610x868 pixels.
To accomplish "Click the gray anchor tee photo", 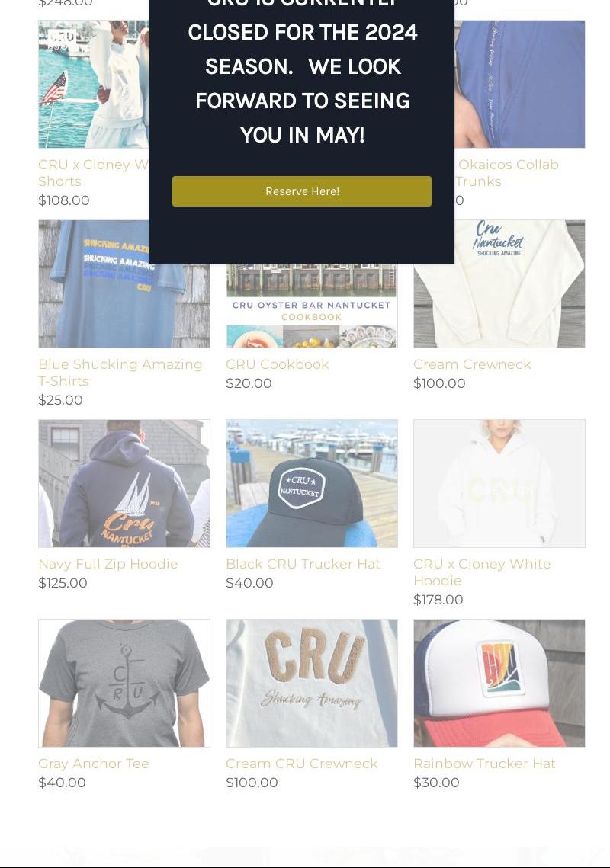I will 124,683.
